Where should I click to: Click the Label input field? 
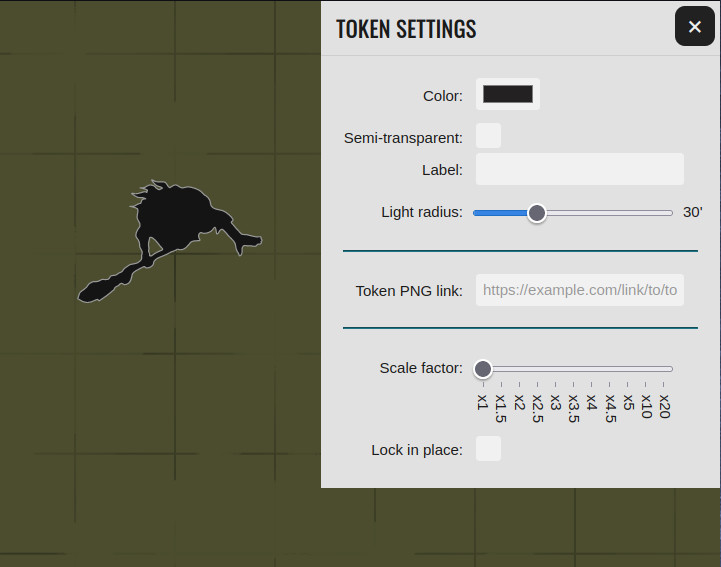[x=579, y=169]
